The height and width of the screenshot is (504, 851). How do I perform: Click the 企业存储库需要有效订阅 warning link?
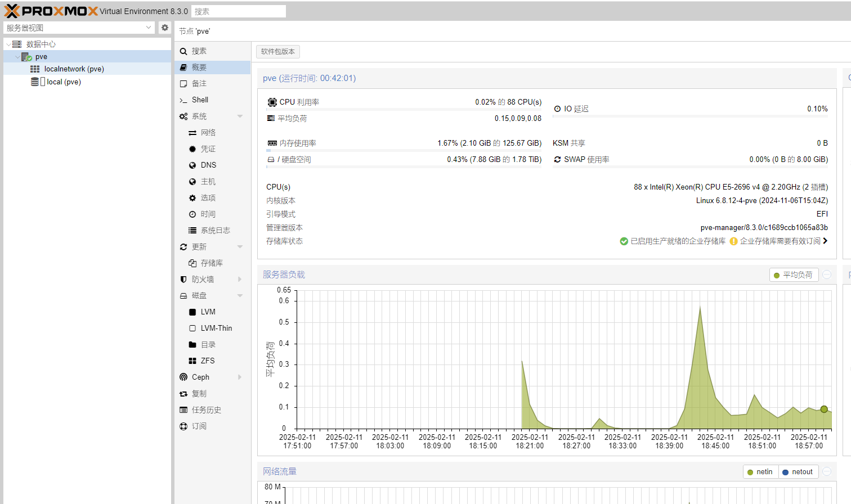coord(780,241)
